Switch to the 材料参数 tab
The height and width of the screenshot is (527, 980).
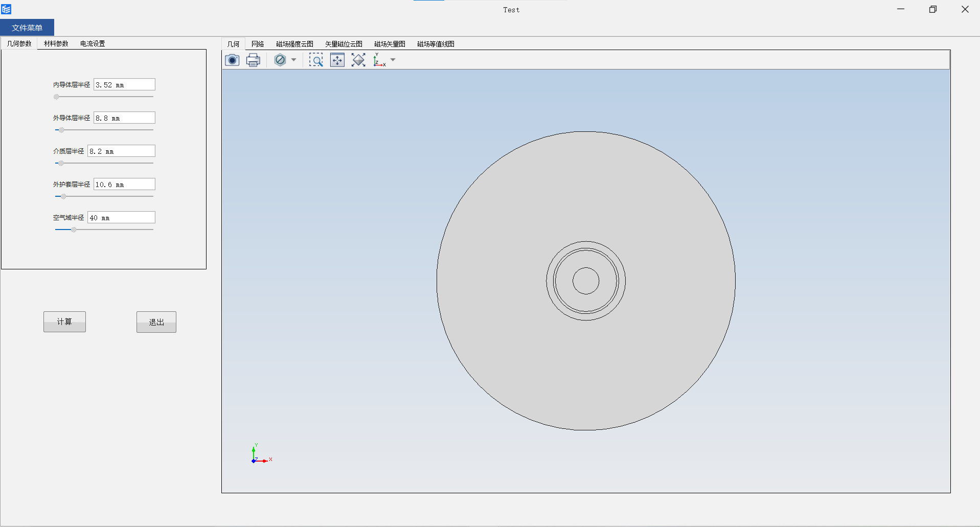click(x=56, y=43)
